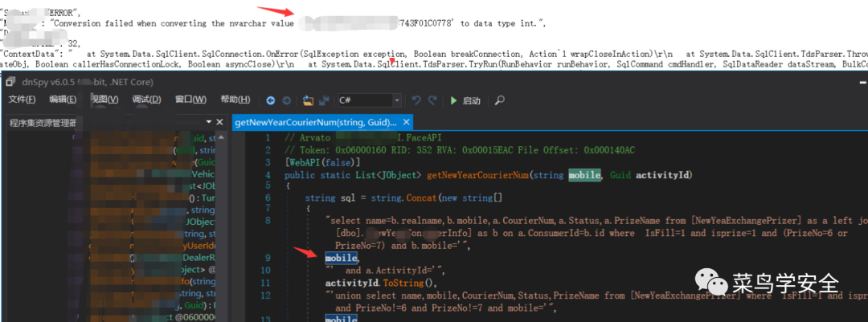Click getNewYearCourierNum method name on line 4
Viewport: 868px width, 322px height.
pos(477,175)
